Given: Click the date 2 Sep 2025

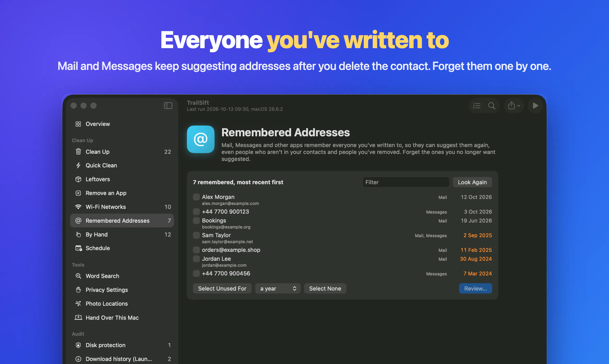Looking at the screenshot, I should pos(478,235).
